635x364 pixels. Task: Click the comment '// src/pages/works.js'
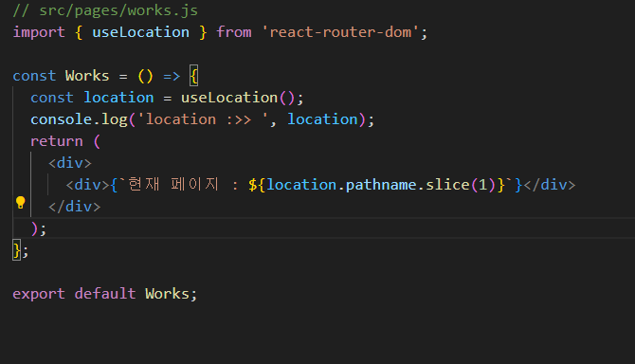[105, 10]
